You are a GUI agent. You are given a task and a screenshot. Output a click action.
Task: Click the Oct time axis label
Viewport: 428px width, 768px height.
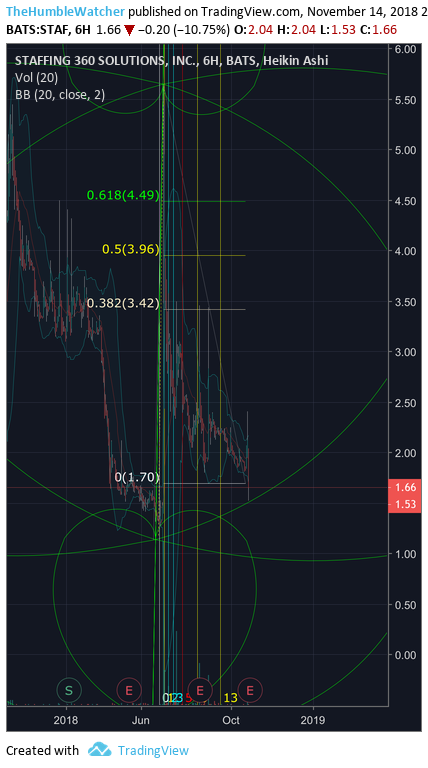tap(231, 720)
